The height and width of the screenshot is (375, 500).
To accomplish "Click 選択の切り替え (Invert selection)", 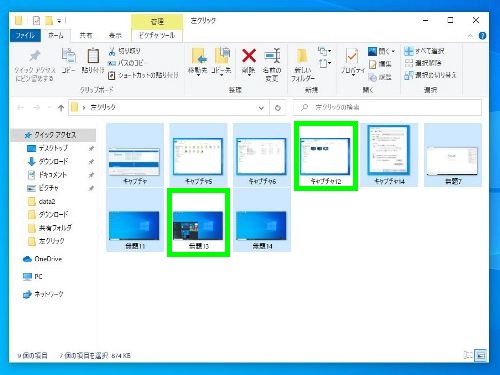I will pyautogui.click(x=430, y=75).
